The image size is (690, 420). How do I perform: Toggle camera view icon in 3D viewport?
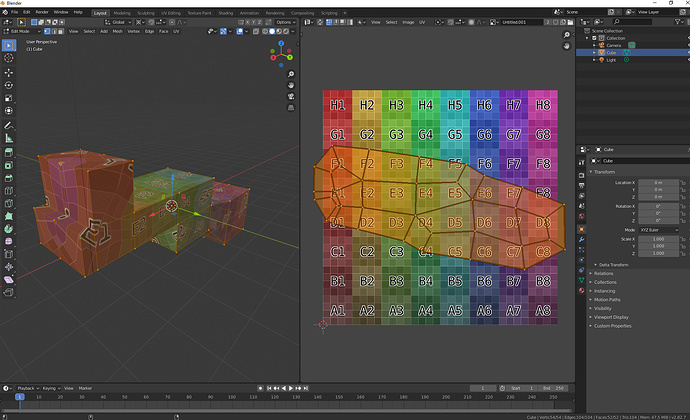point(291,96)
